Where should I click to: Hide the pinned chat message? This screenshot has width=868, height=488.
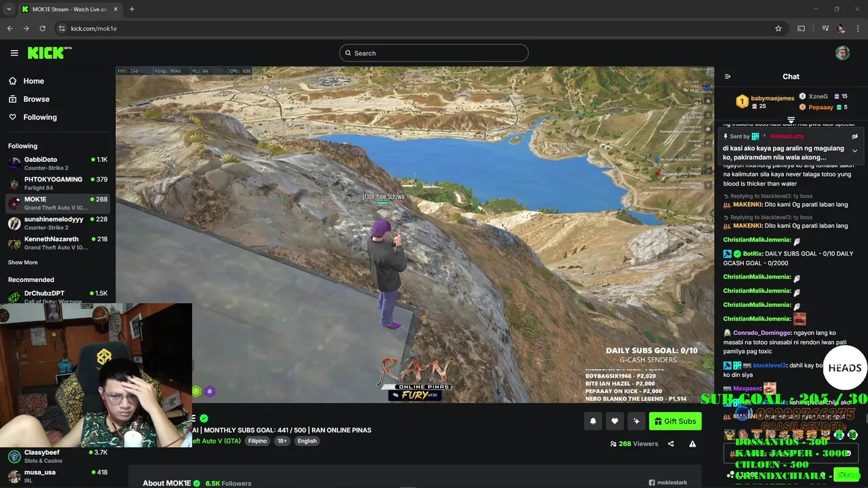point(854,136)
